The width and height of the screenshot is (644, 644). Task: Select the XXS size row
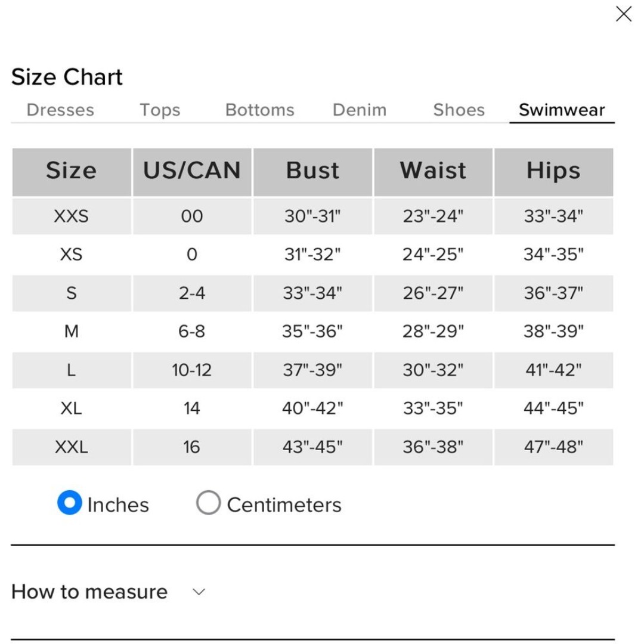[x=312, y=216]
